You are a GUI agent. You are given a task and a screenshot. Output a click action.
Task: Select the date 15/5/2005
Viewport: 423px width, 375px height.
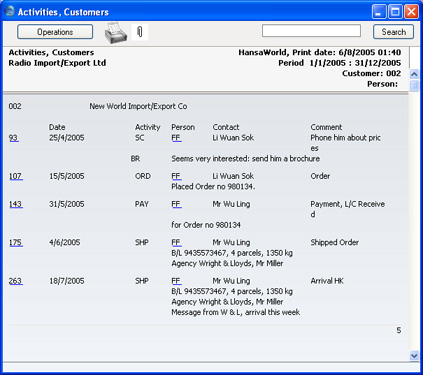[66, 176]
